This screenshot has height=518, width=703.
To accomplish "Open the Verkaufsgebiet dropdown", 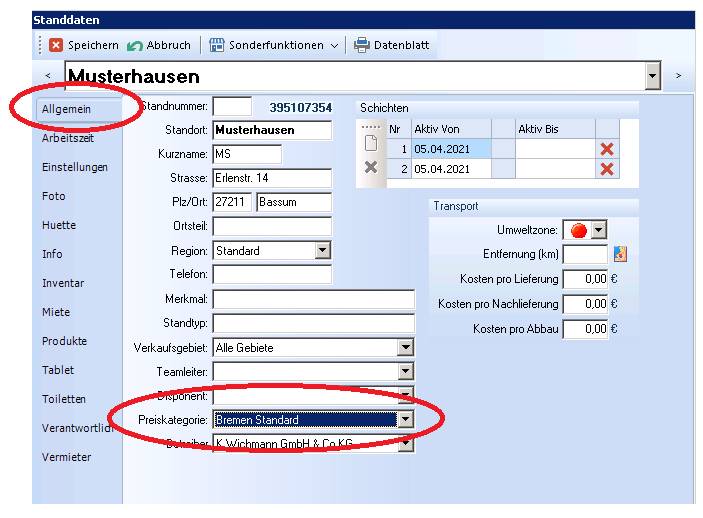I will coord(405,348).
